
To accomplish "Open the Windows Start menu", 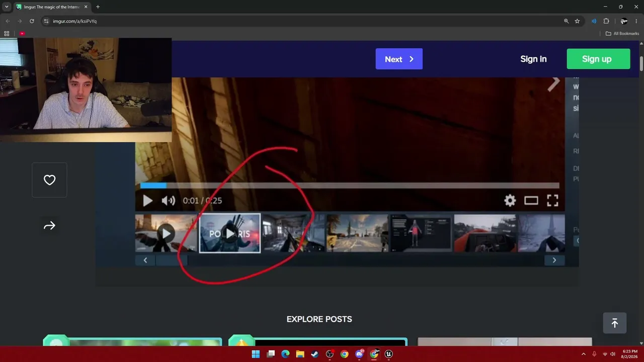I will pyautogui.click(x=256, y=354).
